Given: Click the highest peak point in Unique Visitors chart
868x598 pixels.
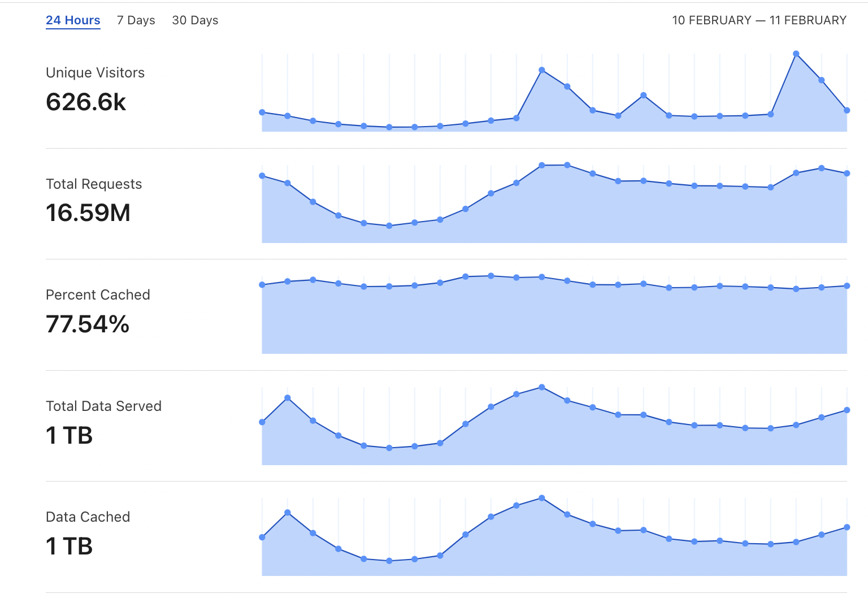Looking at the screenshot, I should click(x=796, y=54).
